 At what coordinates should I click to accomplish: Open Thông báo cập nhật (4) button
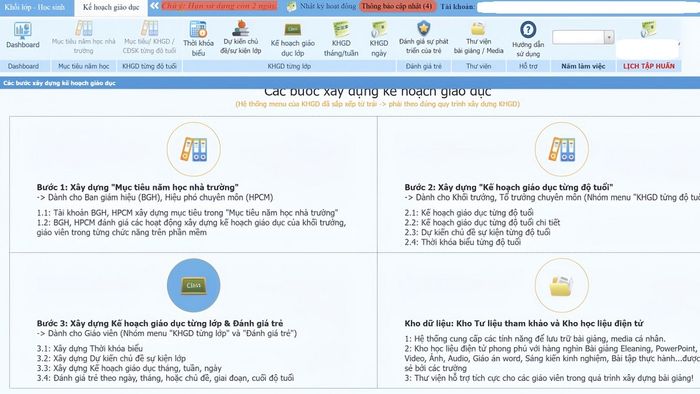pyautogui.click(x=397, y=6)
